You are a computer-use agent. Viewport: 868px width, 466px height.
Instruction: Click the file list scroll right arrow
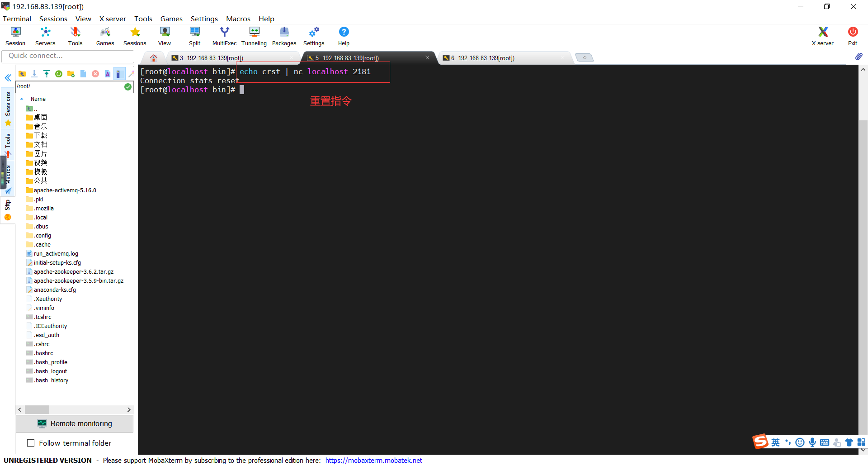(x=129, y=409)
